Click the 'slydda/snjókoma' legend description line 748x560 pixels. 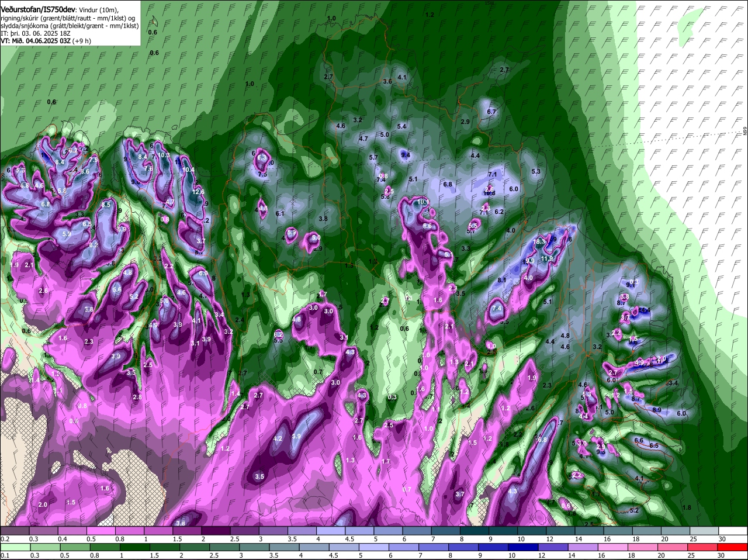coord(70,26)
